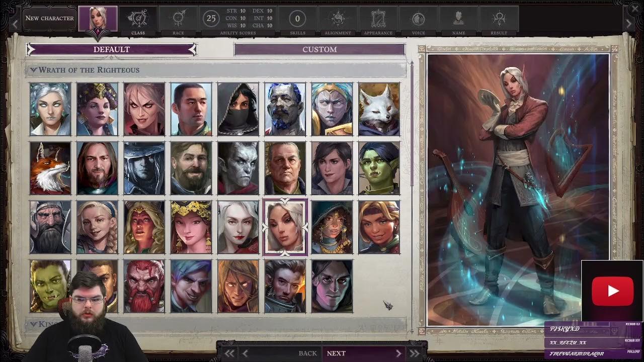Pick the woman with golden flower crown portrait
This screenshot has width=644, height=362.
pyautogui.click(x=191, y=227)
